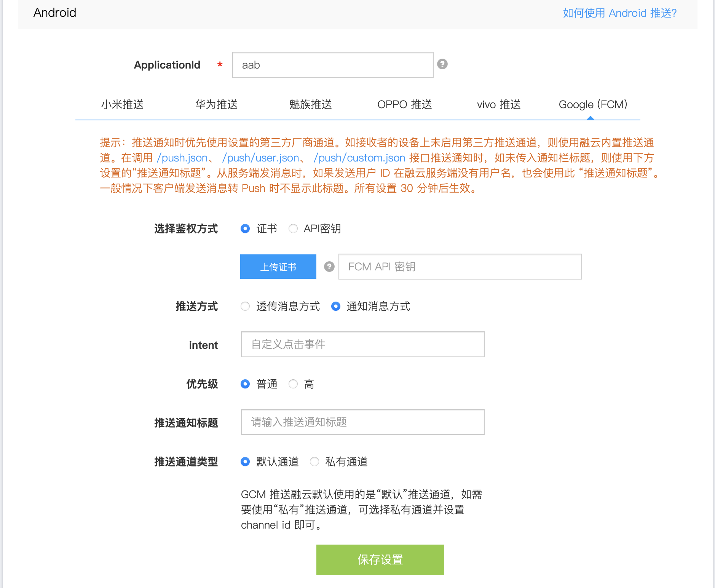Click the 推送通道类型 label
This screenshot has width=715, height=588.
click(x=186, y=462)
